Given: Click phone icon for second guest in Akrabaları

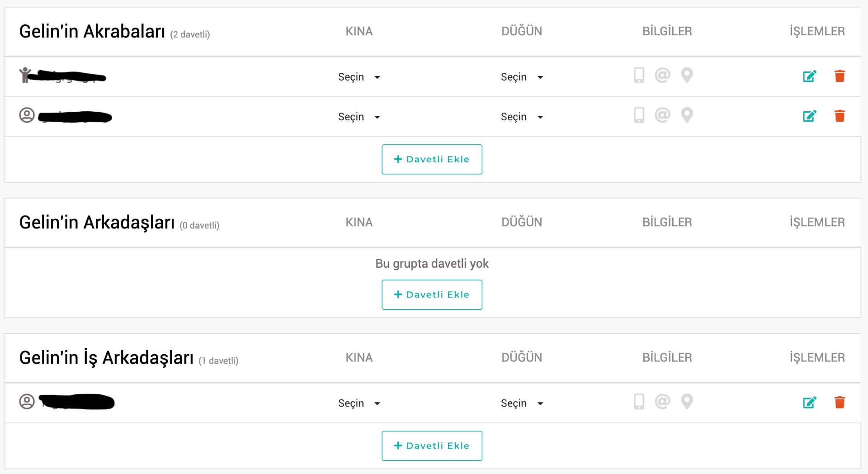Looking at the screenshot, I should [639, 115].
